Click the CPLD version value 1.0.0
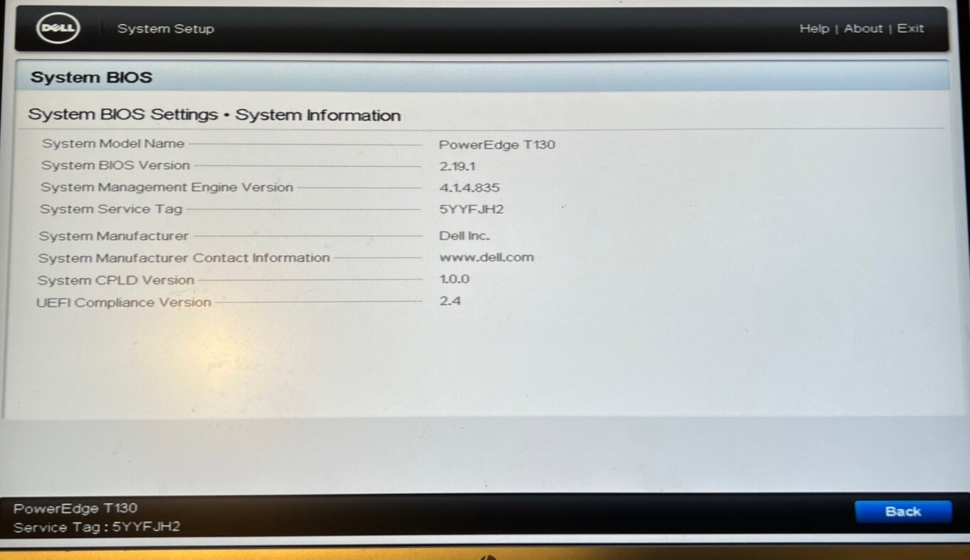The width and height of the screenshot is (970, 560). click(455, 279)
